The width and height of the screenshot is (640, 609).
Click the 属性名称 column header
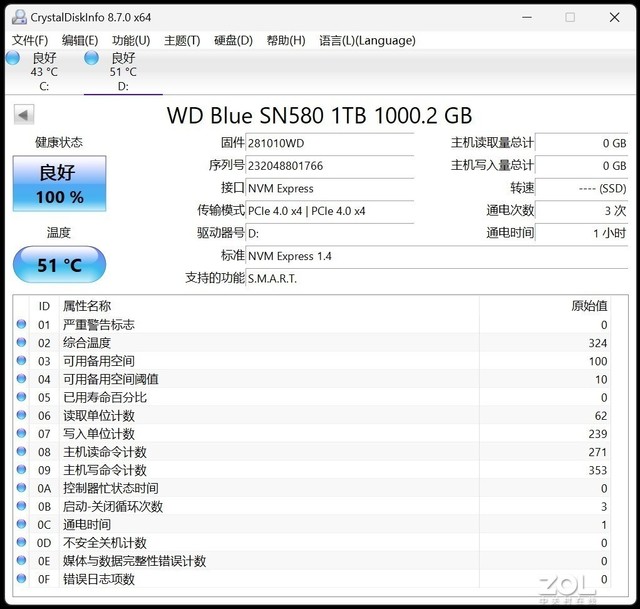click(87, 306)
